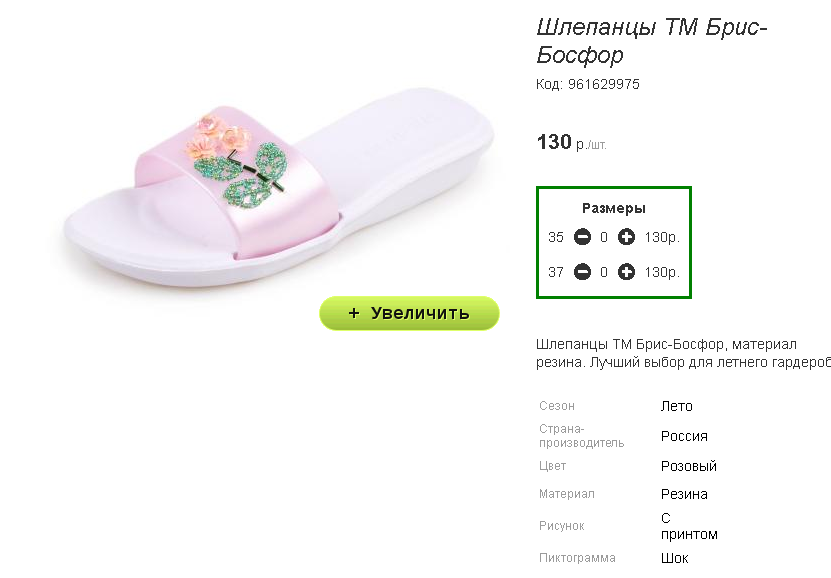Click the Лето season value
Image resolution: width=831 pixels, height=578 pixels.
click(676, 406)
